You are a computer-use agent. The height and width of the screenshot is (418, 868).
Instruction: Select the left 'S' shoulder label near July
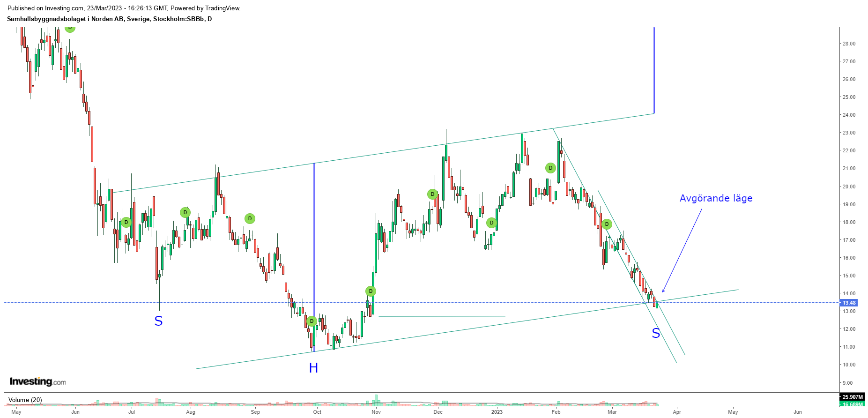pos(158,321)
